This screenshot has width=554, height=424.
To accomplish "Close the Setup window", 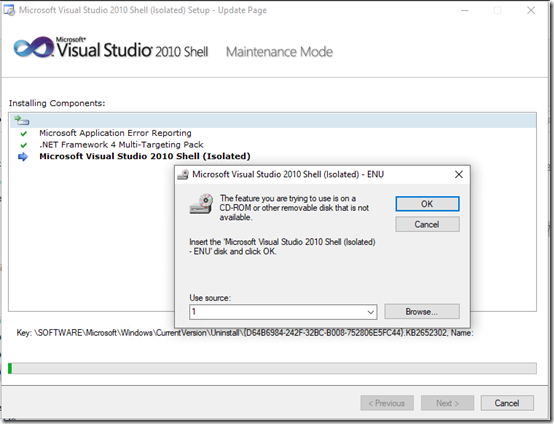I will coord(531,11).
